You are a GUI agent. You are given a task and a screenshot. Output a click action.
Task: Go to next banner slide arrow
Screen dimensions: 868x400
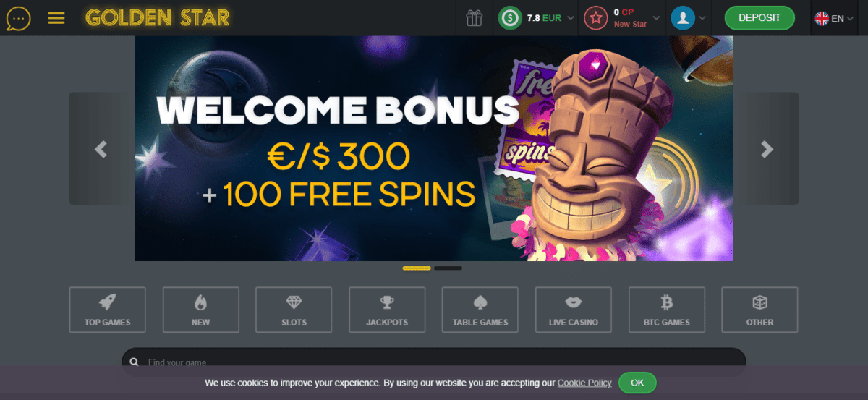point(767,149)
